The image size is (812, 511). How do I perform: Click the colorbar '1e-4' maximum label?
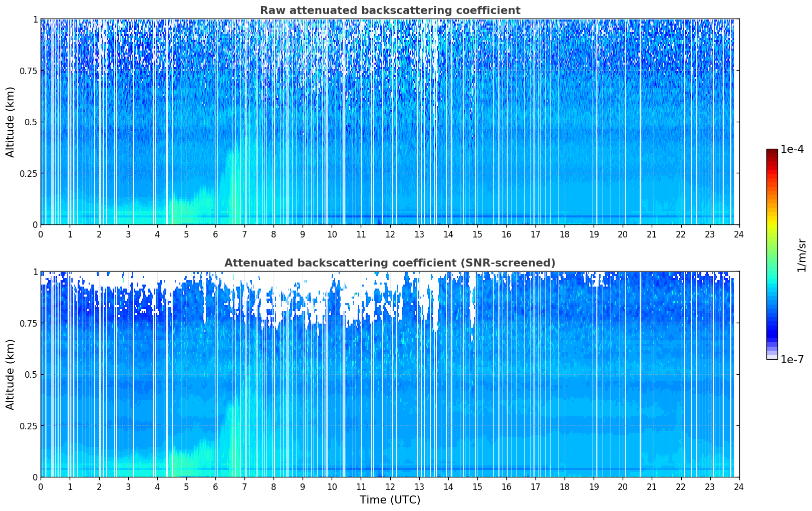[x=792, y=149]
